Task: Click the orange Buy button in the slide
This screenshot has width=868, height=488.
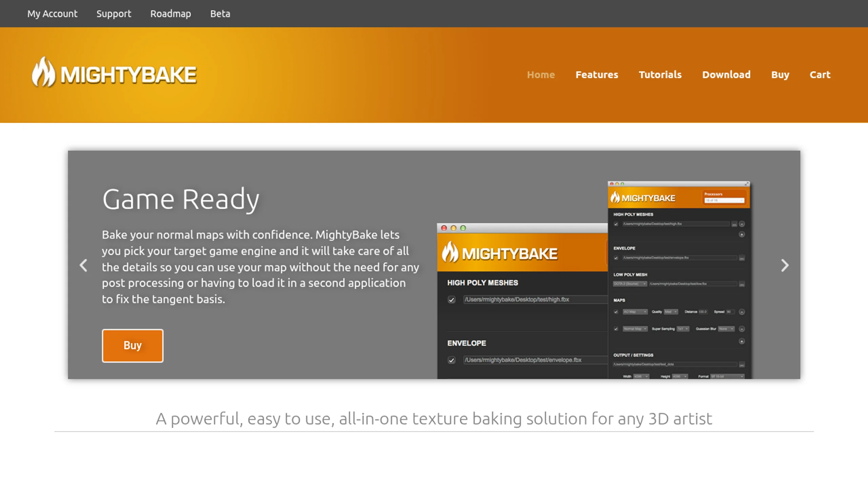Action: (x=133, y=346)
